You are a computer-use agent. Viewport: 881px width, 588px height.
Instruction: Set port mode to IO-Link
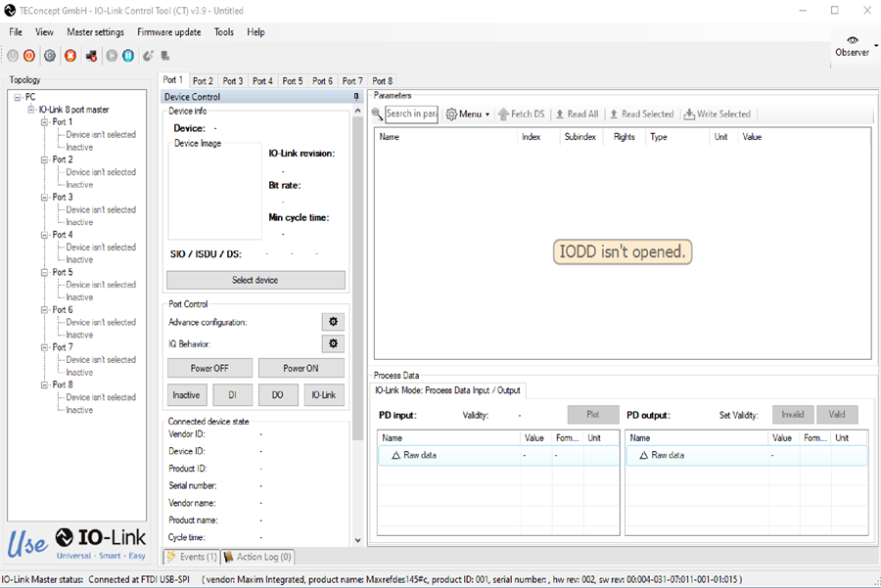324,395
